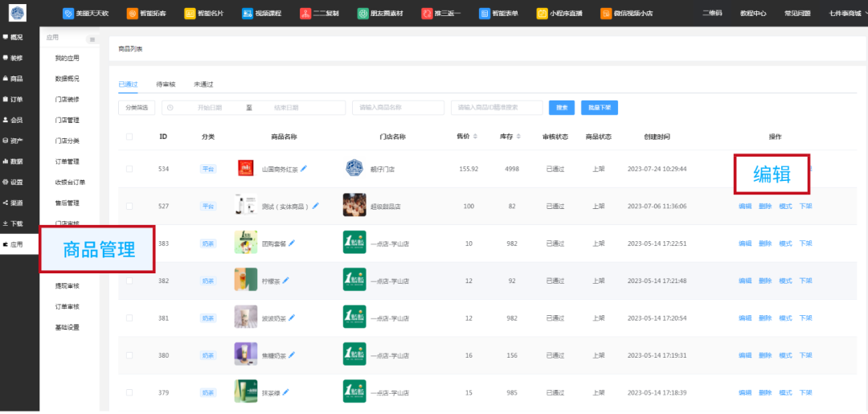This screenshot has width=868, height=414.
Task: Click pencil icon beside 测试（实体商品）
Action: click(316, 206)
